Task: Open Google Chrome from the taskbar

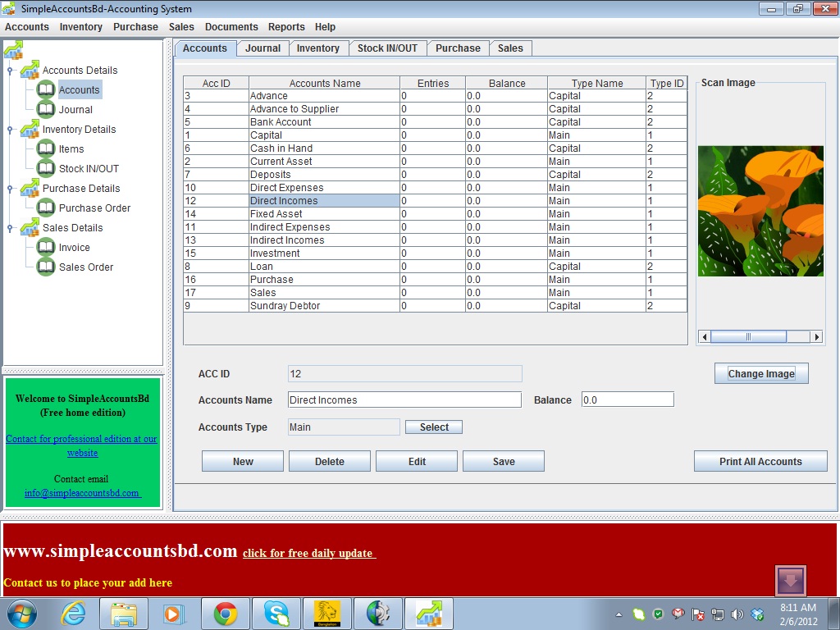Action: click(x=226, y=613)
